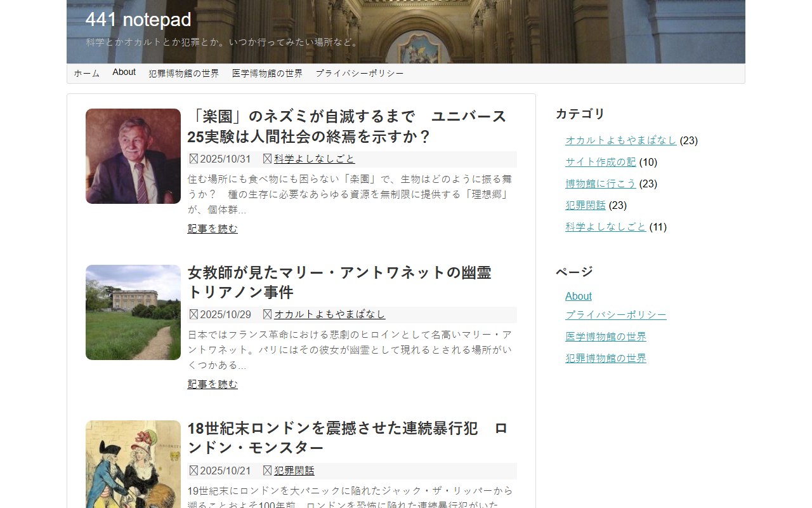Click the date text 2025/10/29

coord(225,314)
